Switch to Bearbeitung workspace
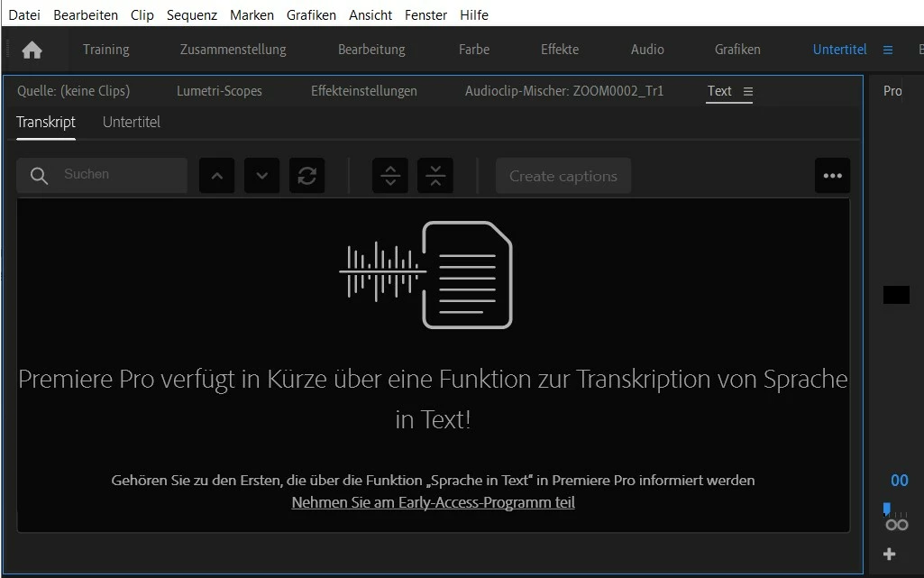This screenshot has height=578, width=924. [x=371, y=50]
